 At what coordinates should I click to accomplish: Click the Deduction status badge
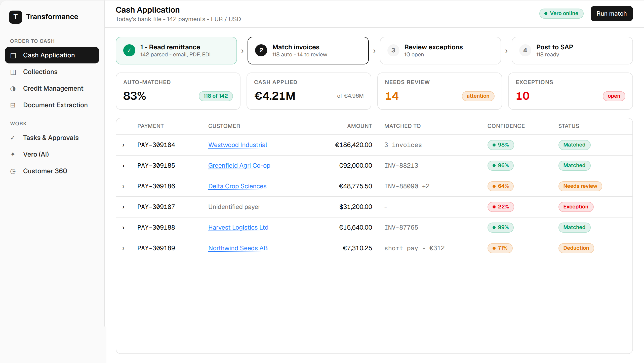tap(576, 248)
